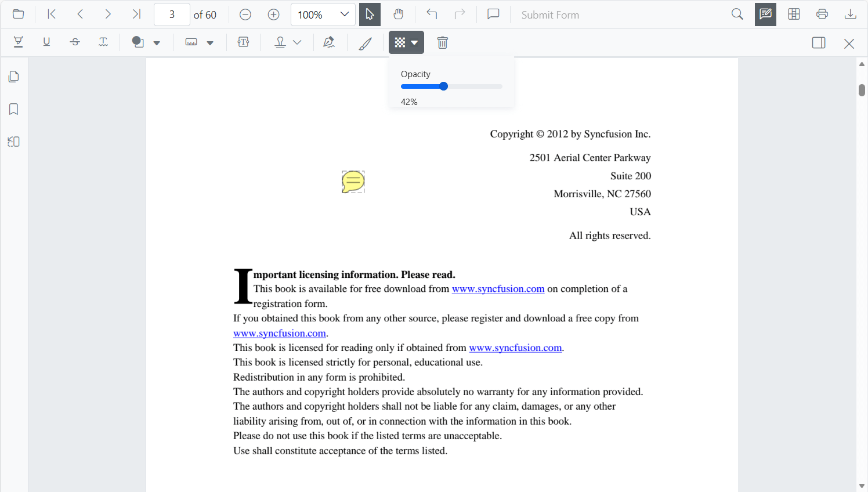Open the Bookmarks panel in the sidebar

coord(13,108)
